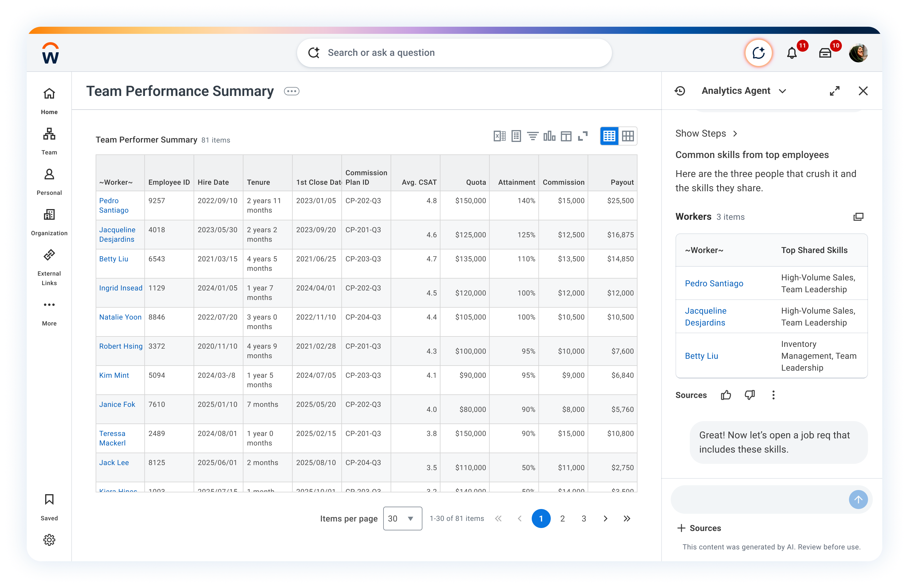The image size is (909, 588).
Task: Open related actions next to page title
Action: click(x=292, y=91)
